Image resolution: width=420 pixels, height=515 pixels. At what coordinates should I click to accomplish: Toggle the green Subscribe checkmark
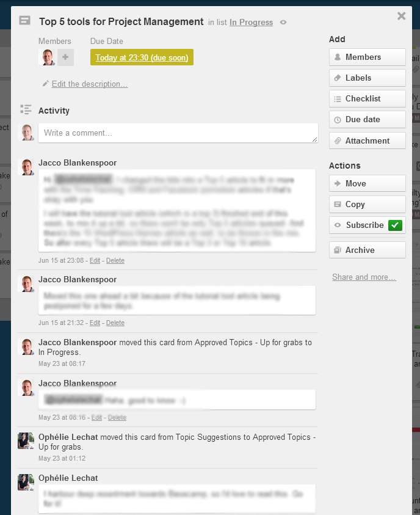click(x=395, y=225)
